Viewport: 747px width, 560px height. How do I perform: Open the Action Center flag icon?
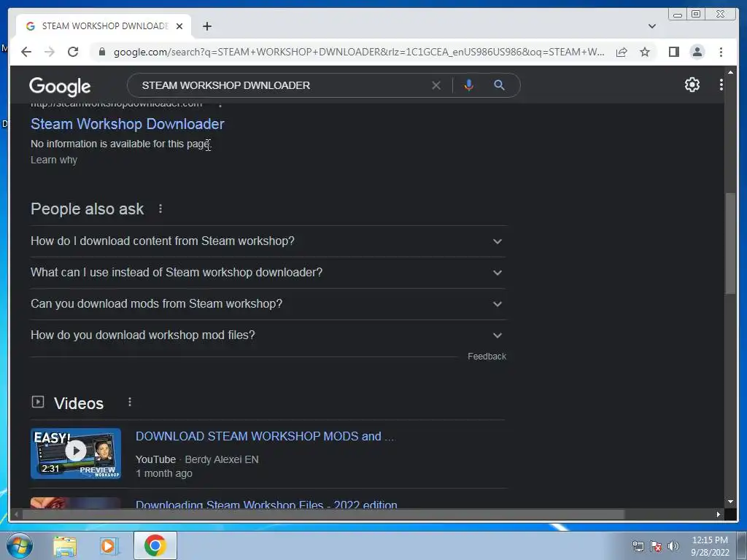click(656, 546)
